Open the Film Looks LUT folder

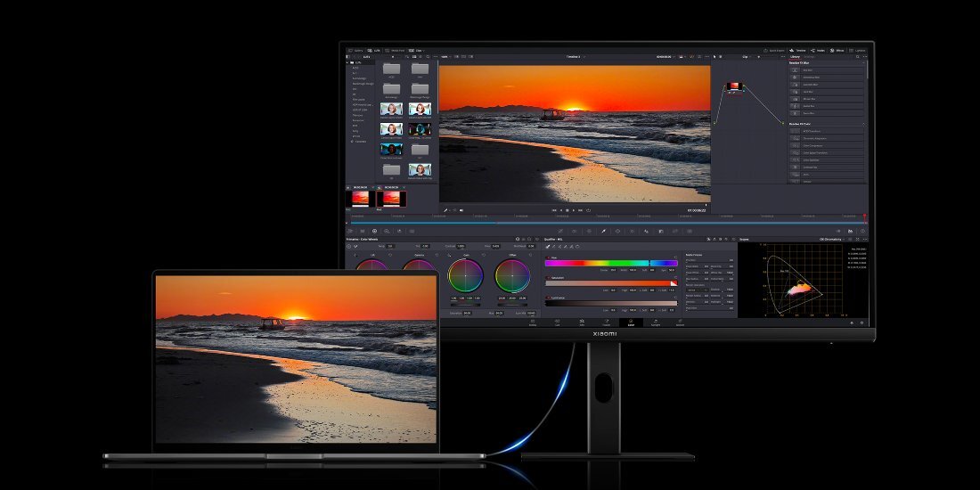359,99
